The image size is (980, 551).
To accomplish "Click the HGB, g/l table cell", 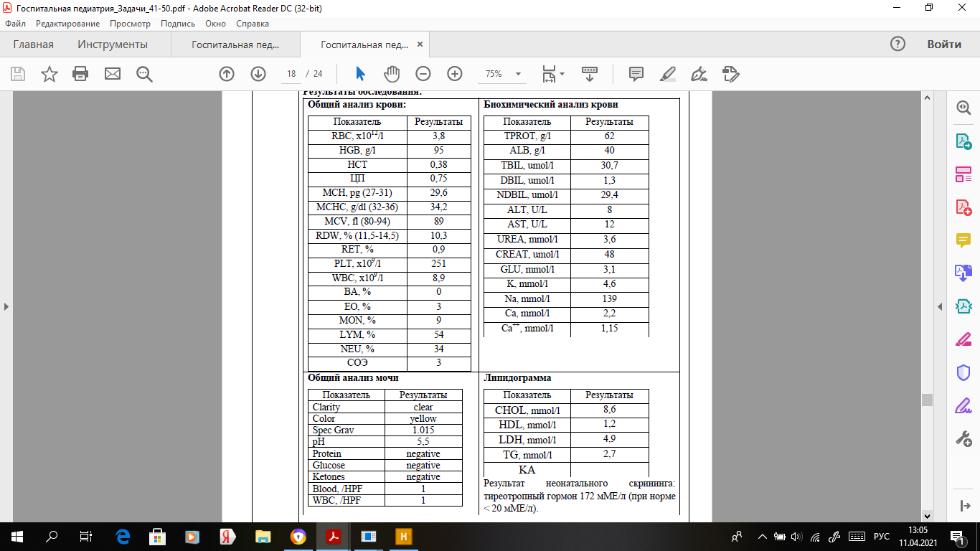I will coord(357,151).
